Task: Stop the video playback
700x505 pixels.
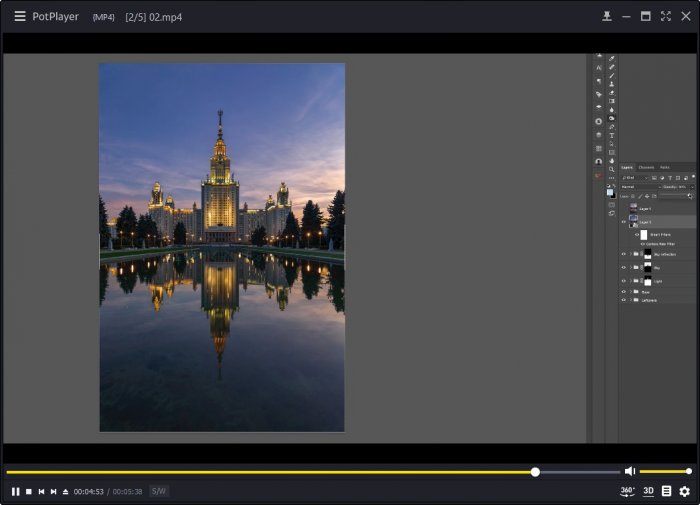Action: pyautogui.click(x=29, y=492)
